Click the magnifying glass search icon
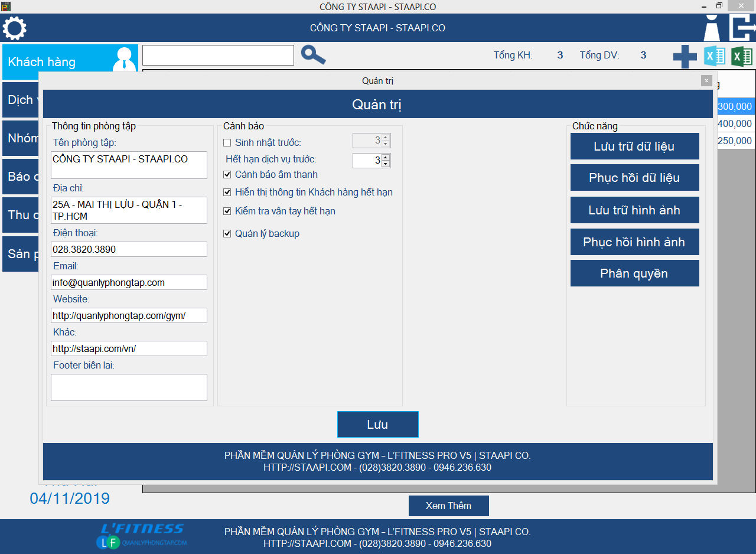 point(313,55)
